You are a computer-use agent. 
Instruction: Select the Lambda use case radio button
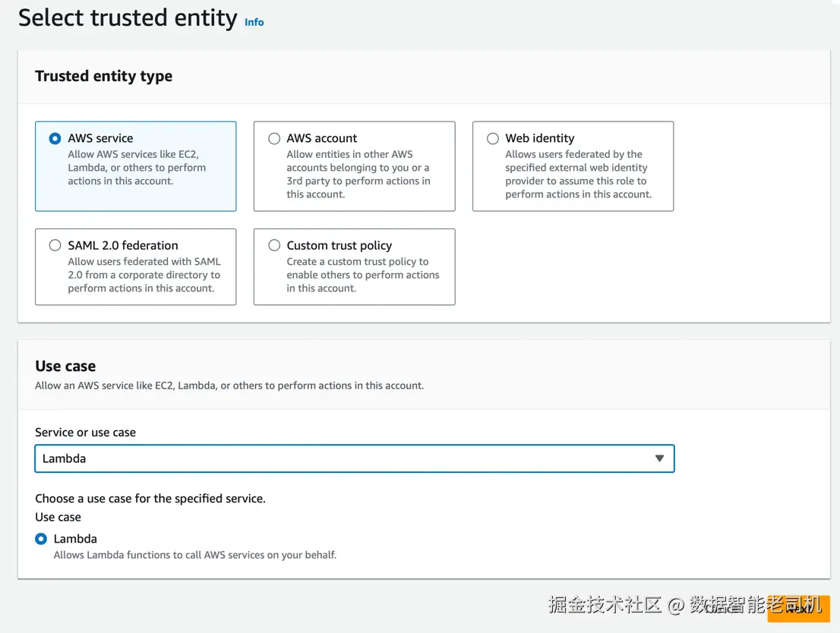pyautogui.click(x=41, y=539)
